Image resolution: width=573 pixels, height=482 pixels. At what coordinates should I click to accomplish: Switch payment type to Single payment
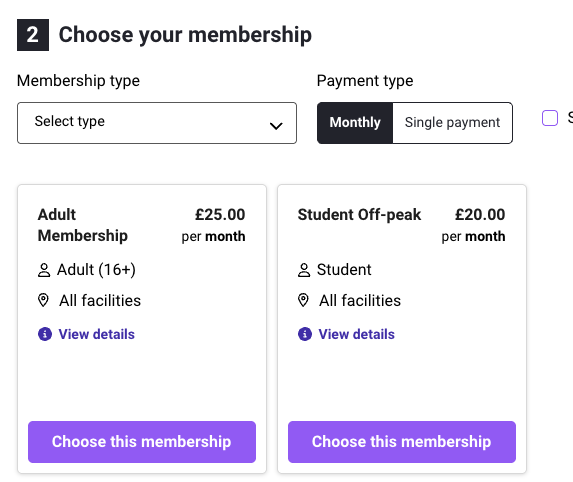(452, 123)
